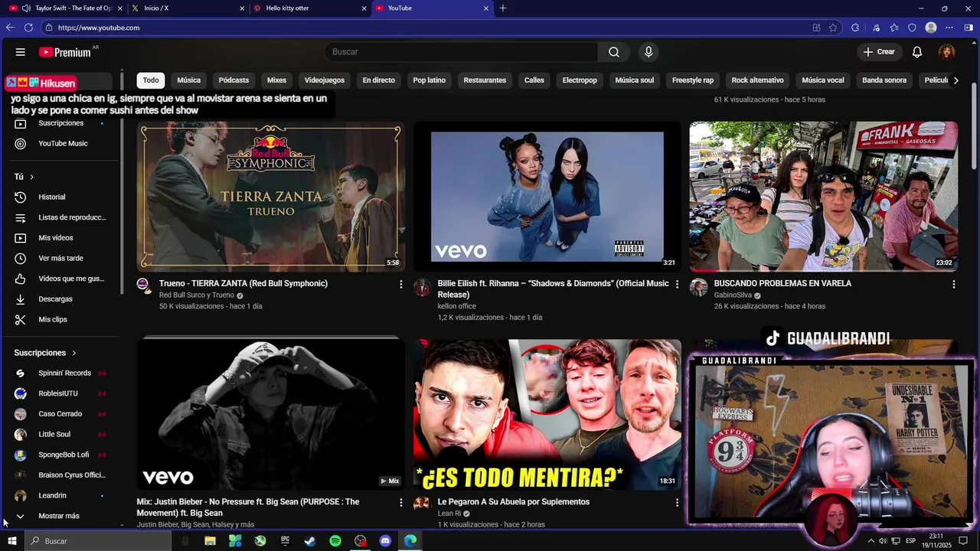Open Spotify from the taskbar
980x551 pixels.
[x=335, y=541]
